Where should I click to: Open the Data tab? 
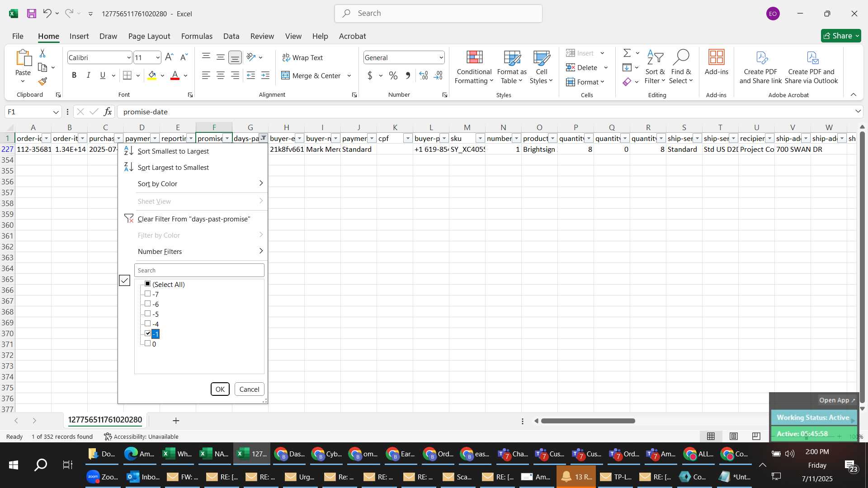[231, 36]
